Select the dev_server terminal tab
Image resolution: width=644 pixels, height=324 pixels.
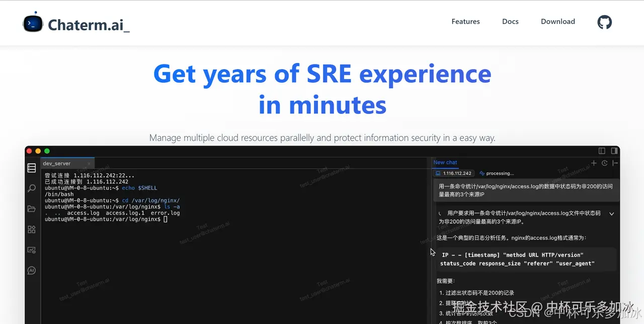[x=67, y=163]
